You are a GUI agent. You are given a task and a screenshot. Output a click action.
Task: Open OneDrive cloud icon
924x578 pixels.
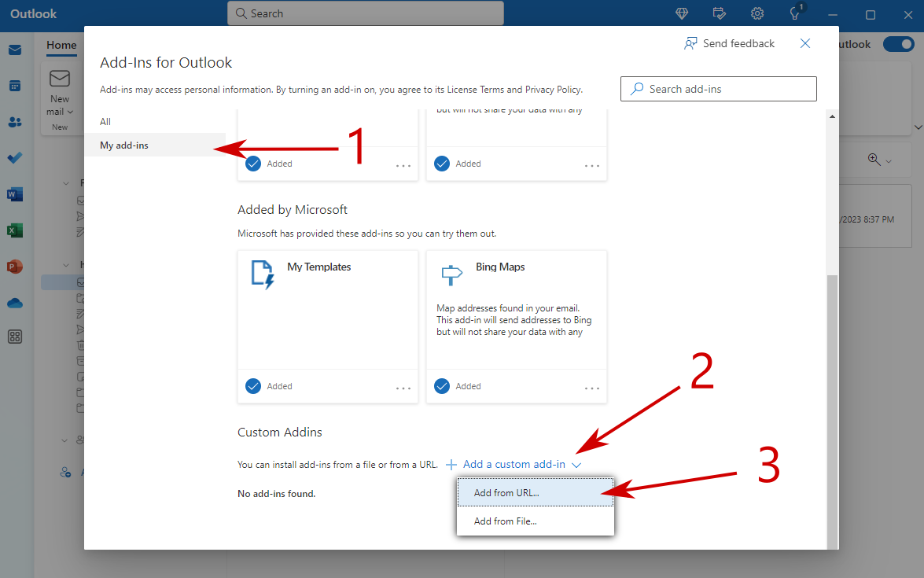15,303
